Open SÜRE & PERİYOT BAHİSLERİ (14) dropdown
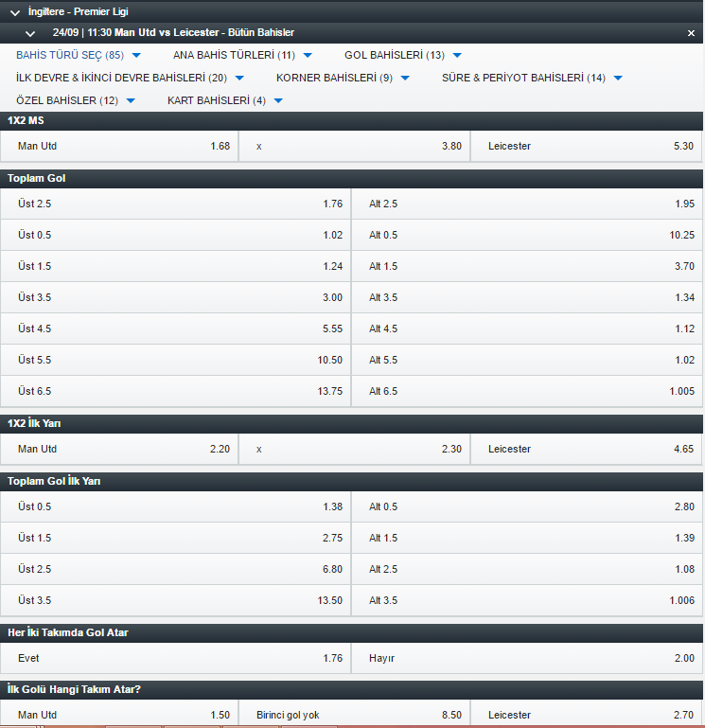Image resolution: width=705 pixels, height=728 pixels. (532, 78)
